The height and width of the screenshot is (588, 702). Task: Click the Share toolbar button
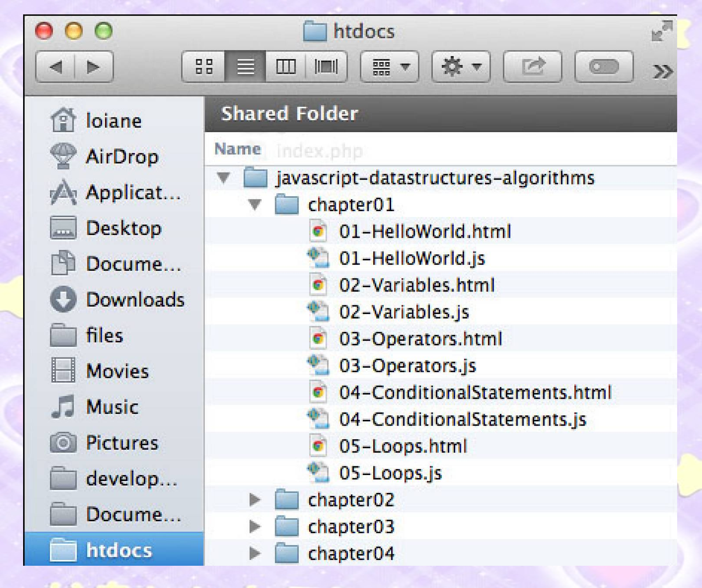[532, 67]
